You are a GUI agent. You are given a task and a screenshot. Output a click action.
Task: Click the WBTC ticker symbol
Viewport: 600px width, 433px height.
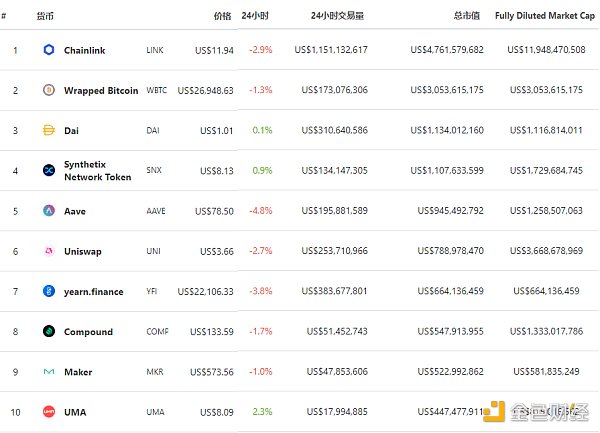[157, 90]
